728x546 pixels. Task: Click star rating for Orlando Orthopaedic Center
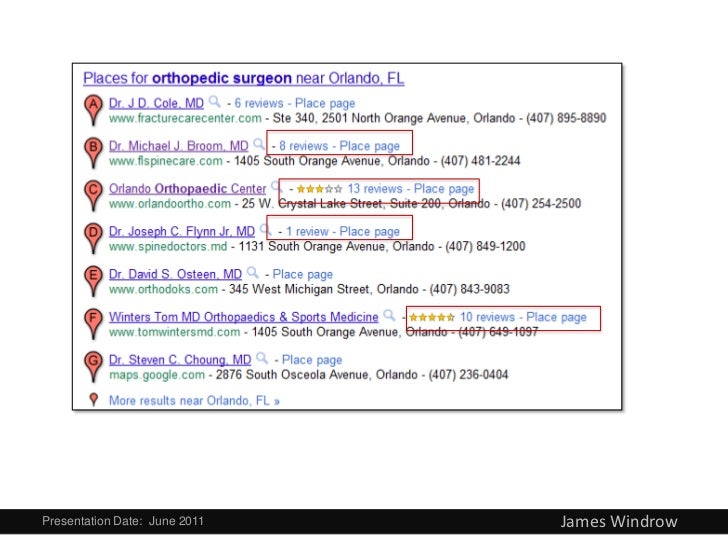[x=319, y=189]
